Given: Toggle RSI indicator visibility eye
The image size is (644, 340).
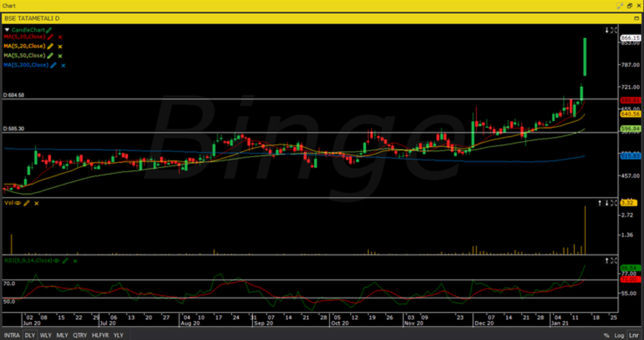Looking at the screenshot, I should 56,261.
